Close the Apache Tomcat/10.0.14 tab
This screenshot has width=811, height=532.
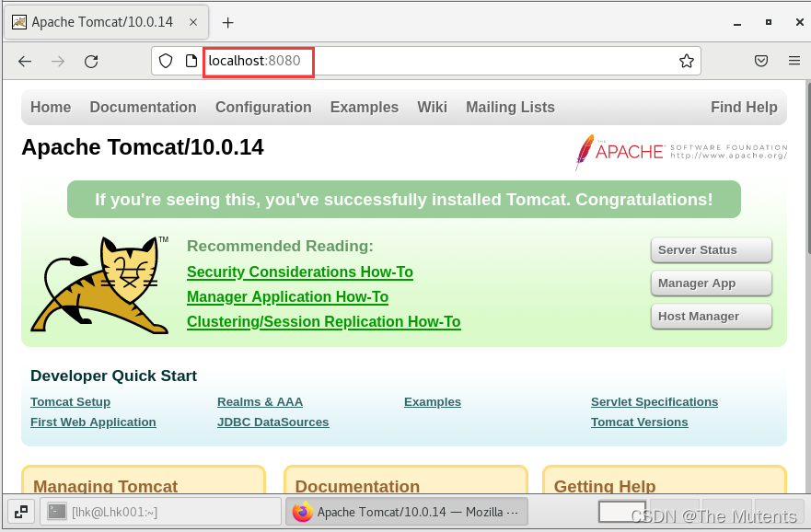point(193,22)
